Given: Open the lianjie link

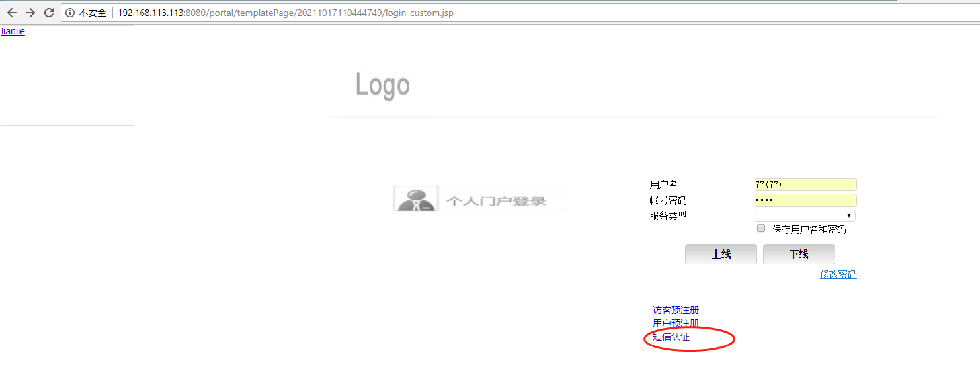Looking at the screenshot, I should [x=13, y=31].
